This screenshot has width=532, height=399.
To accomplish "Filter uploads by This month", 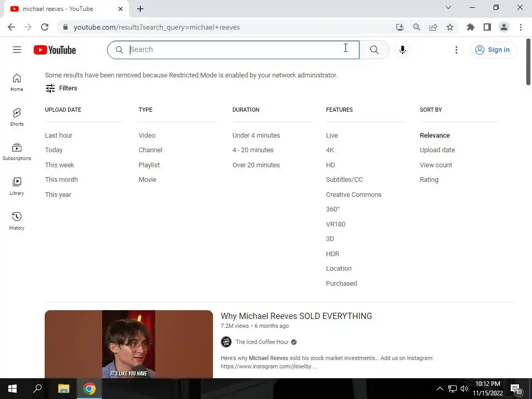I will pos(61,179).
